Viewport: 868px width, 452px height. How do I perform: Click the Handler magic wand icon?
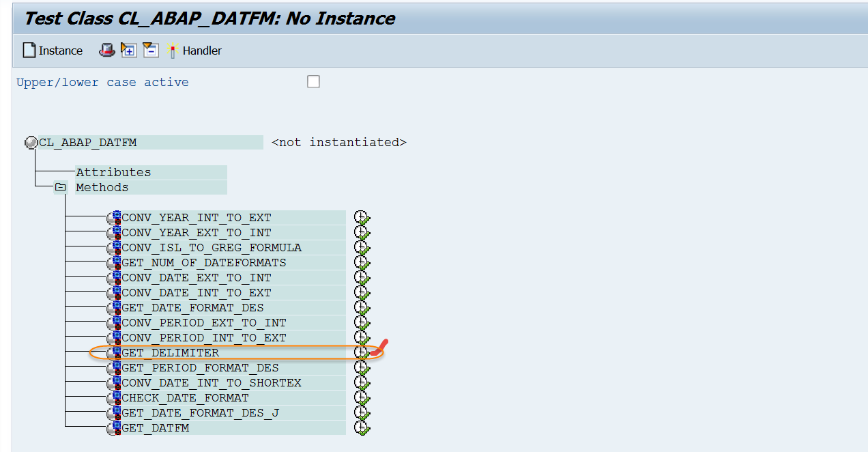click(171, 50)
